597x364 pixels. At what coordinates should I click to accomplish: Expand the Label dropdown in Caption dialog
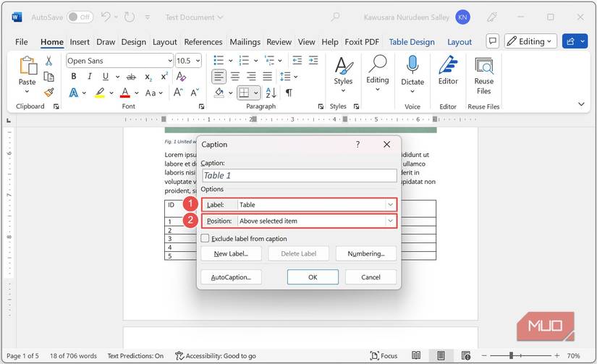(390, 205)
